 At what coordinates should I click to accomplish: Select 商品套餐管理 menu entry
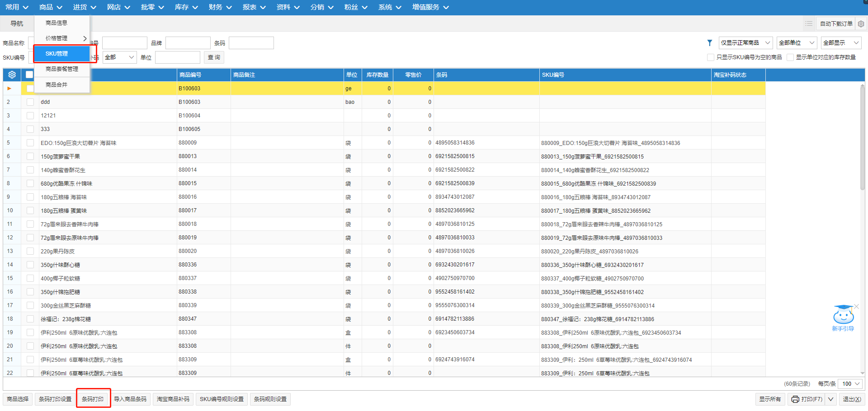point(61,69)
